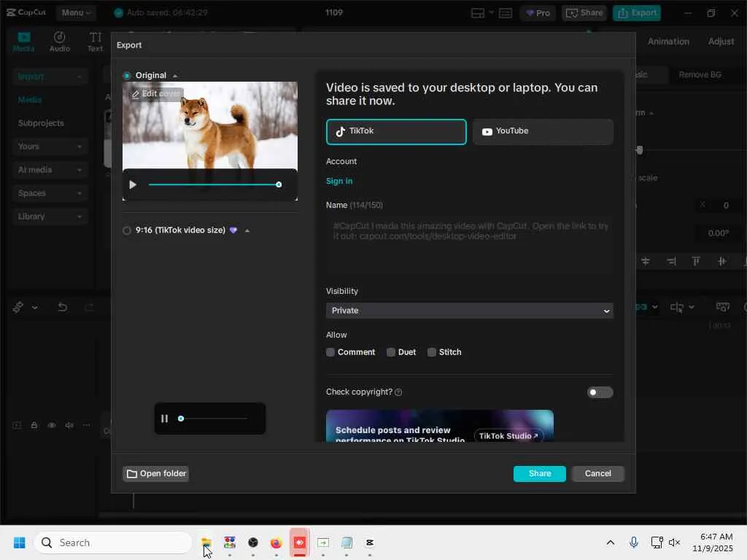Screen dimensions: 747x560
Task: Click the align center vertical icon
Action: pos(721,262)
